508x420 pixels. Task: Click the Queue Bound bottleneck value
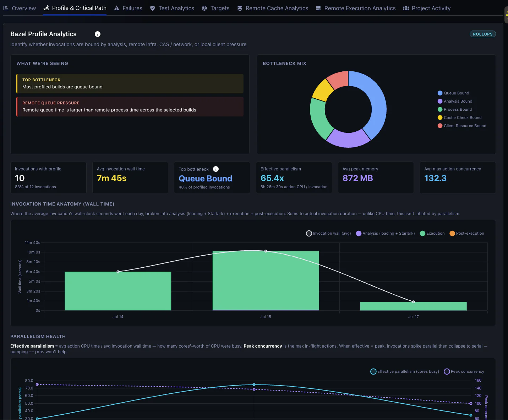coord(206,179)
